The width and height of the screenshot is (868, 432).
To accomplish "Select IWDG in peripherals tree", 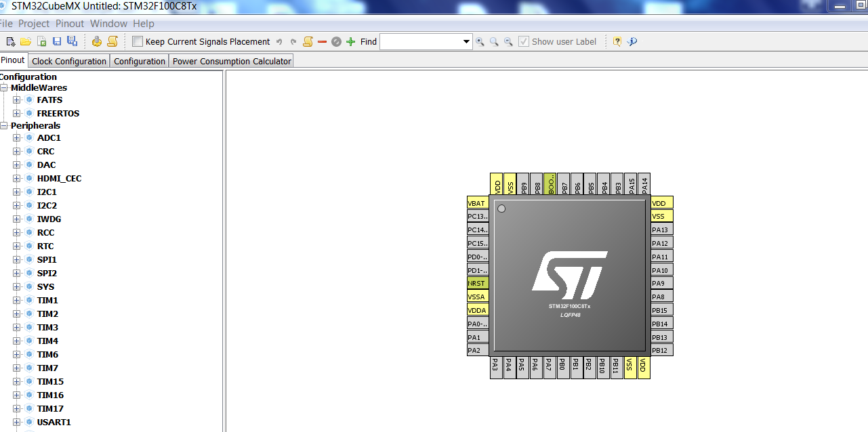I will click(x=49, y=219).
